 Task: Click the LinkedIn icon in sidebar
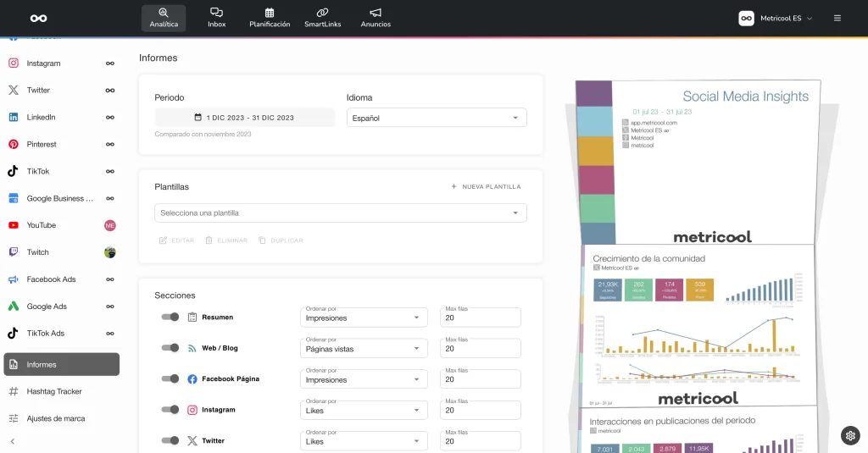[14, 117]
